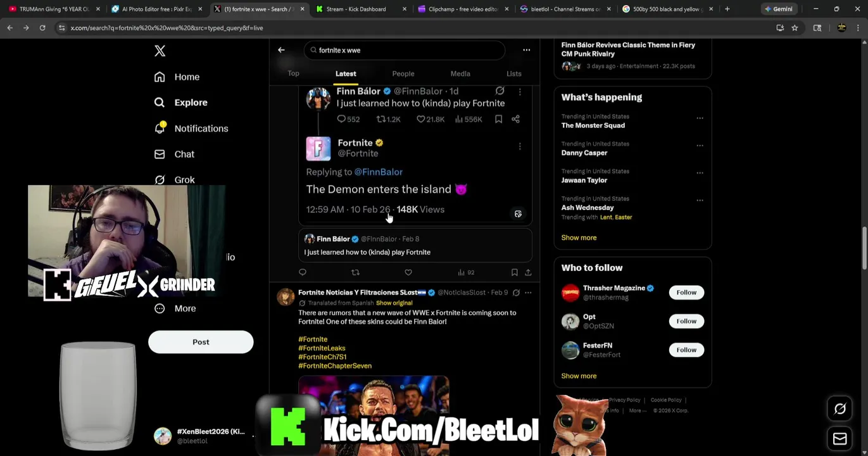Open #FortniteLeaks hashtag
The width and height of the screenshot is (868, 456).
click(x=322, y=348)
